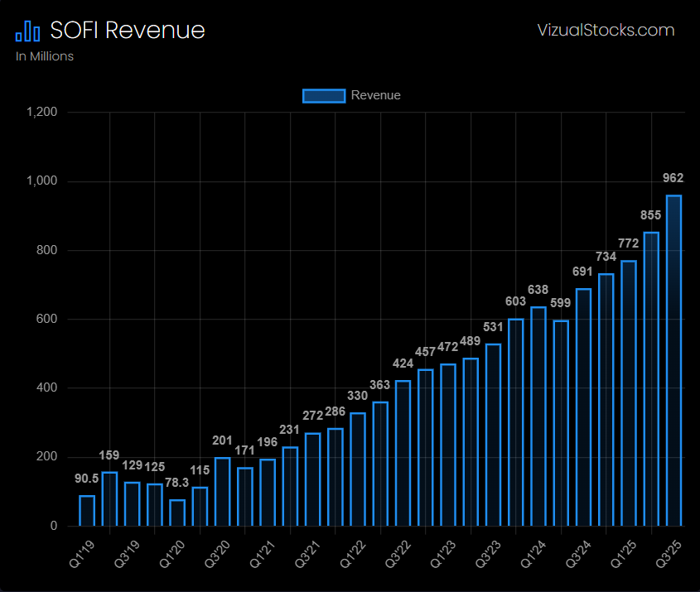Click the Q3'21 axis label
Image resolution: width=700 pixels, height=592 pixels.
pos(308,554)
